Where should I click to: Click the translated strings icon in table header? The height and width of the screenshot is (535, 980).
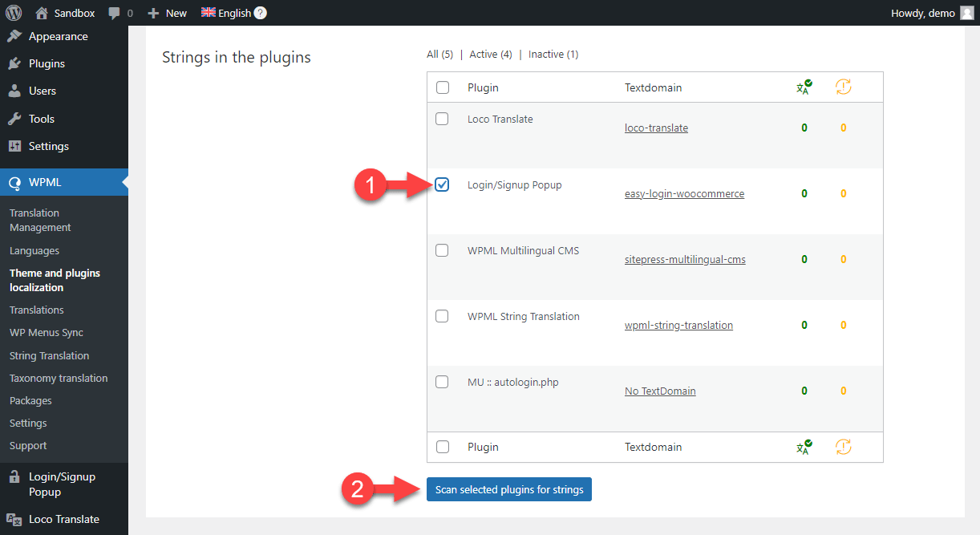point(804,87)
